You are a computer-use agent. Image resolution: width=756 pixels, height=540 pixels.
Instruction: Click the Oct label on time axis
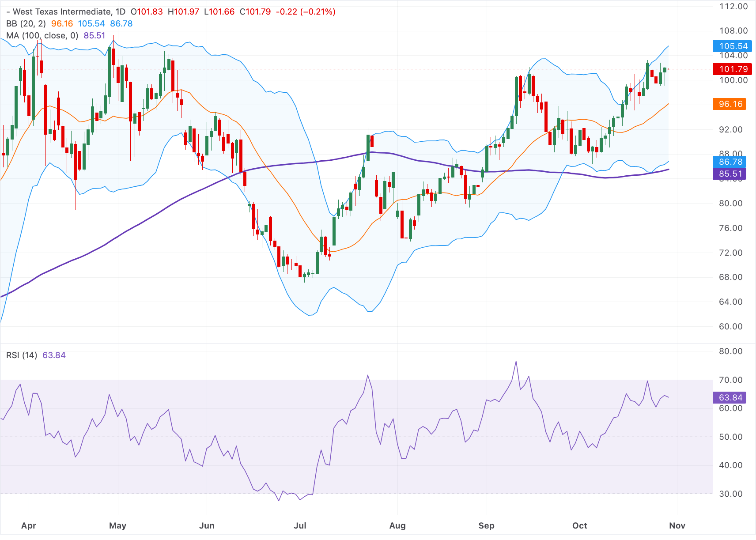[580, 526]
